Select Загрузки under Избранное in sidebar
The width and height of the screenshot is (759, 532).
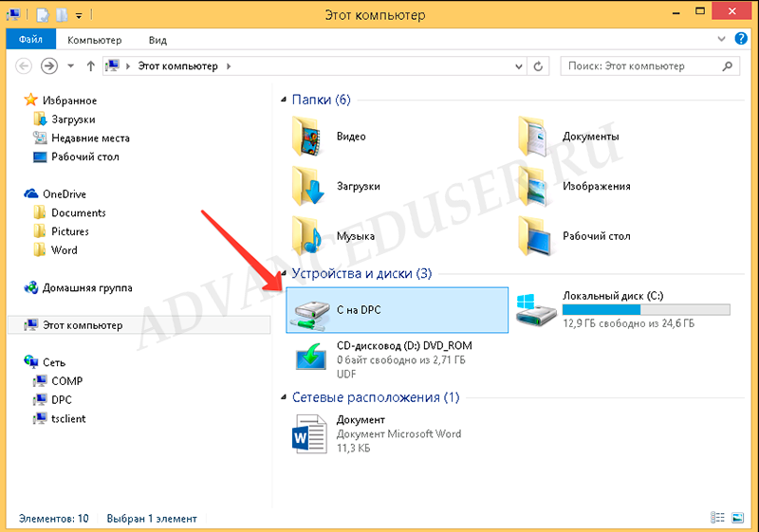[73, 119]
